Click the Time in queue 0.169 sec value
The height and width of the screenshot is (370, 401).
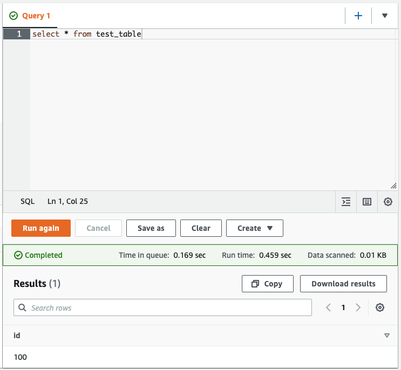tap(190, 255)
